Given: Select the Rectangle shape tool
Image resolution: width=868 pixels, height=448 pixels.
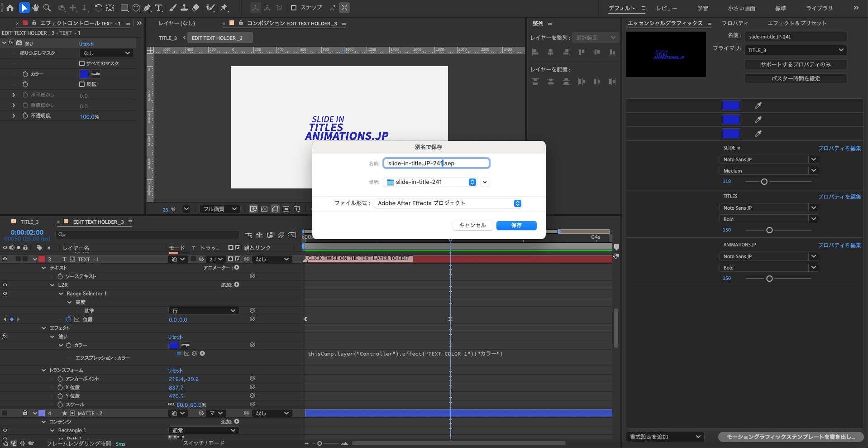Looking at the screenshot, I should click(x=124, y=8).
